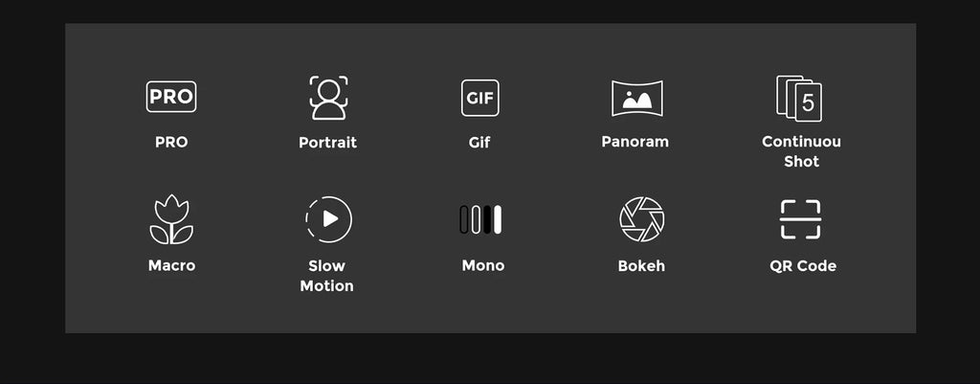Select the Continuous Shot cards icon
The height and width of the screenshot is (384, 980).
[800, 99]
